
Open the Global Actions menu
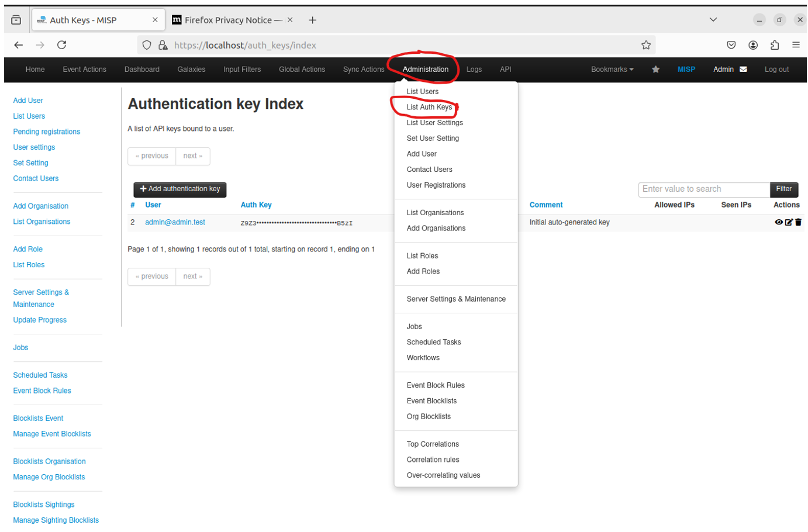click(302, 70)
